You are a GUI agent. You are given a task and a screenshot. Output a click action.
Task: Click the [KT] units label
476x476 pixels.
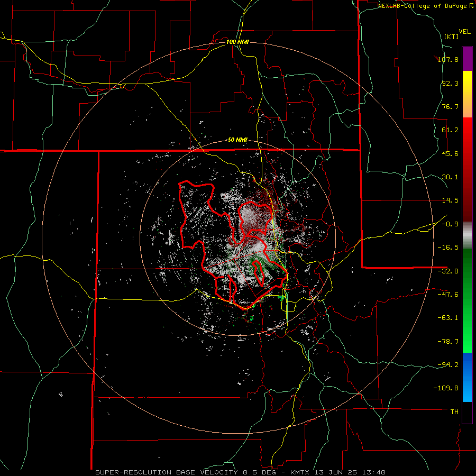click(x=452, y=36)
